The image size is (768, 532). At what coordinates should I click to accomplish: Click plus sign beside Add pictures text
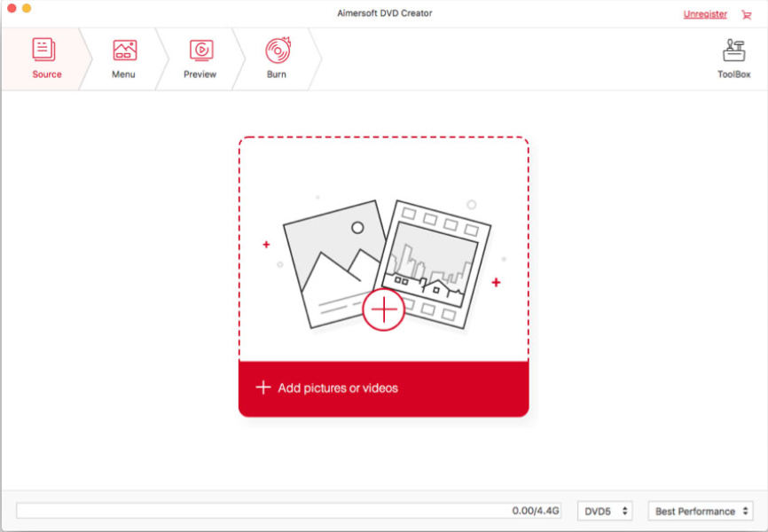(263, 387)
